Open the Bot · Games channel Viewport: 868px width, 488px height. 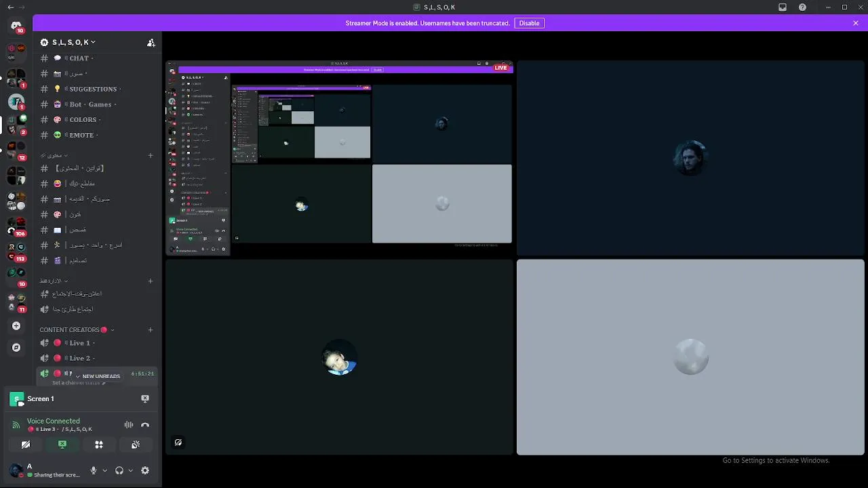pyautogui.click(x=97, y=104)
